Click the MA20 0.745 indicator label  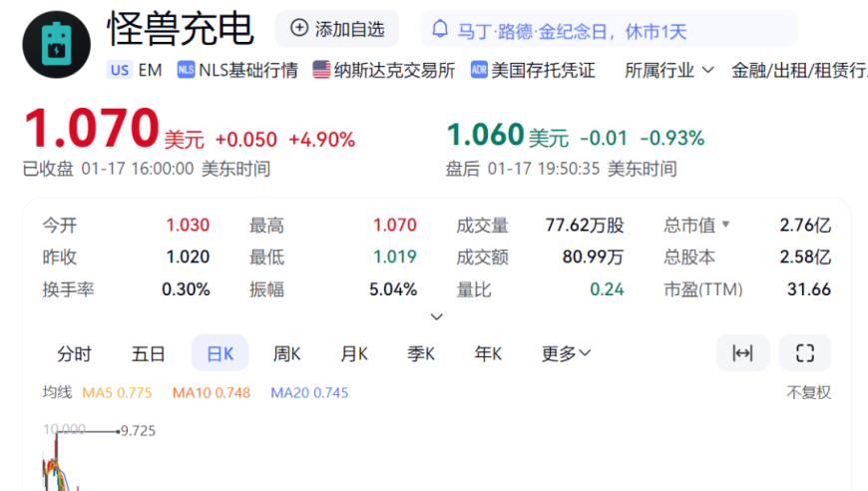(309, 393)
